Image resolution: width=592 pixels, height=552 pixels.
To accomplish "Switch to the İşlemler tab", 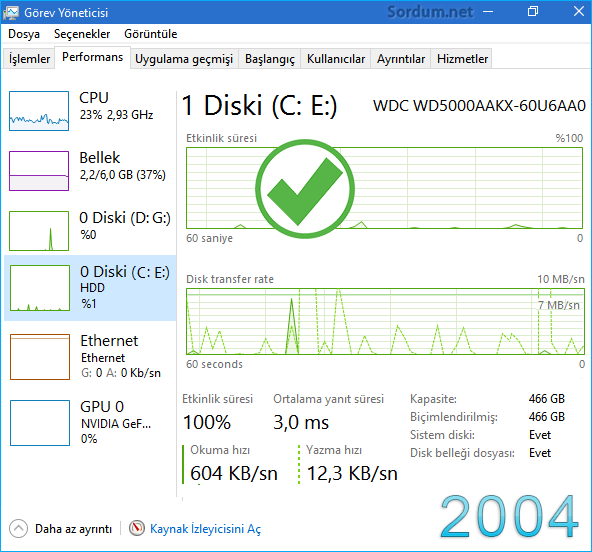I will pyautogui.click(x=29, y=59).
